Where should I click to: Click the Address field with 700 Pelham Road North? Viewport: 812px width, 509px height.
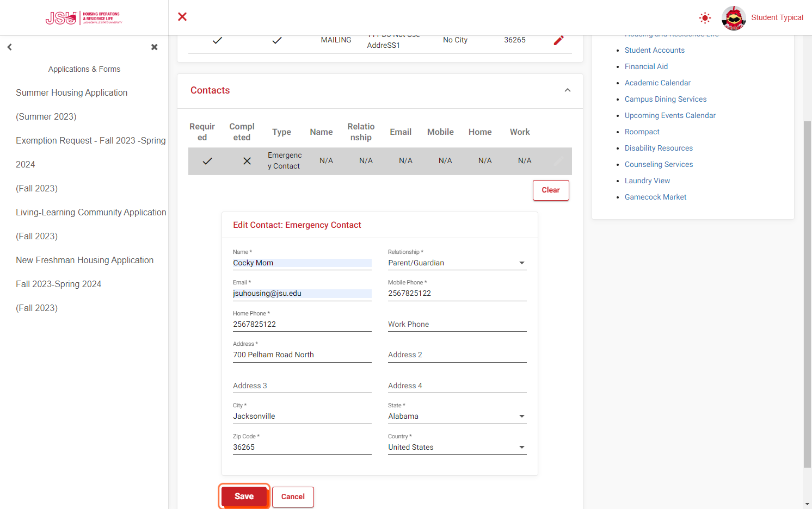coord(302,355)
